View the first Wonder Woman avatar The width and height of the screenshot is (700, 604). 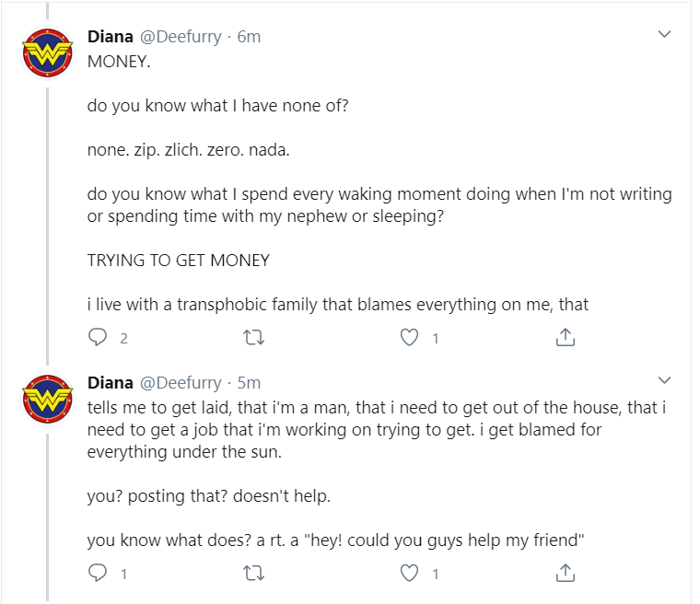(48, 52)
